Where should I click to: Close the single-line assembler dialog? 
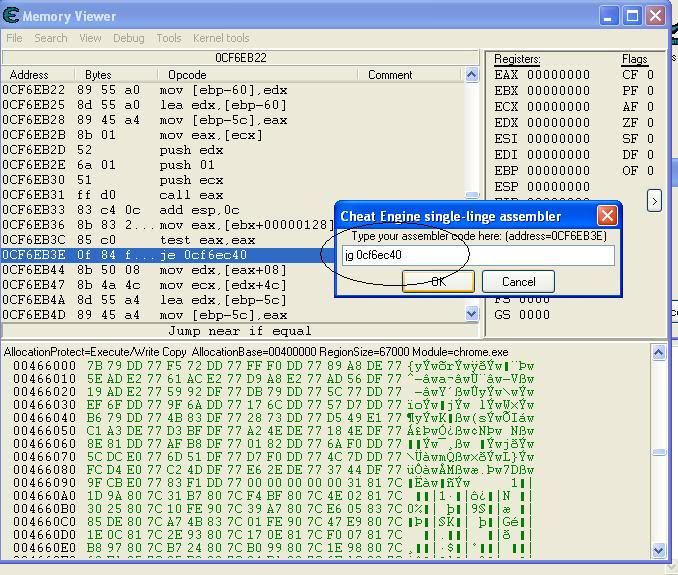coord(607,215)
